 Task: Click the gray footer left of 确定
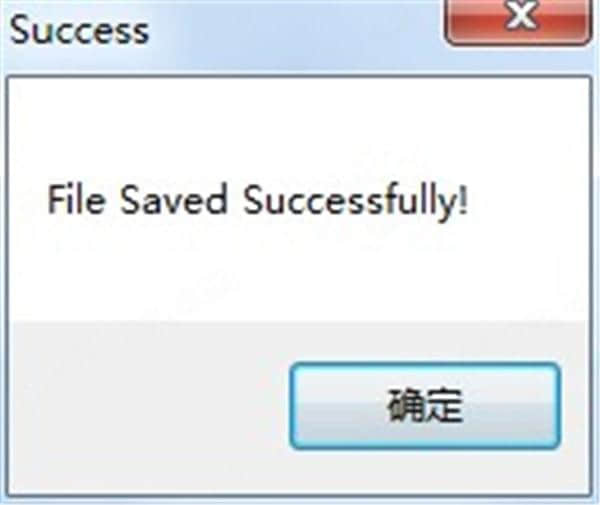(x=149, y=406)
